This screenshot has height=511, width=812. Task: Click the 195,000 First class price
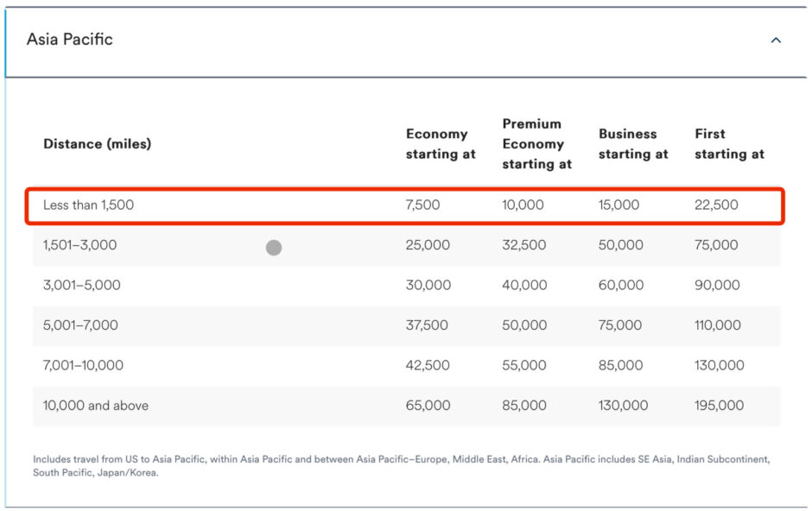tap(719, 406)
